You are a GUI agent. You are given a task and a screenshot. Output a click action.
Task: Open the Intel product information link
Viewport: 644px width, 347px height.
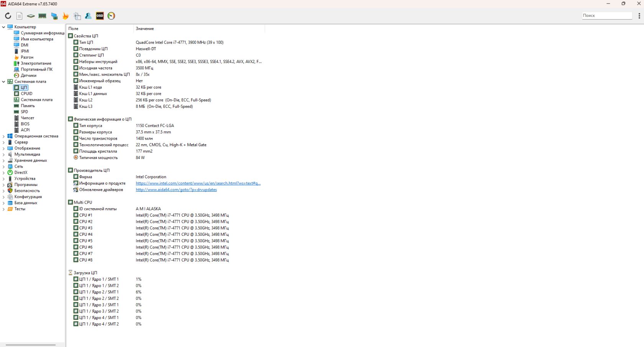[x=198, y=183]
